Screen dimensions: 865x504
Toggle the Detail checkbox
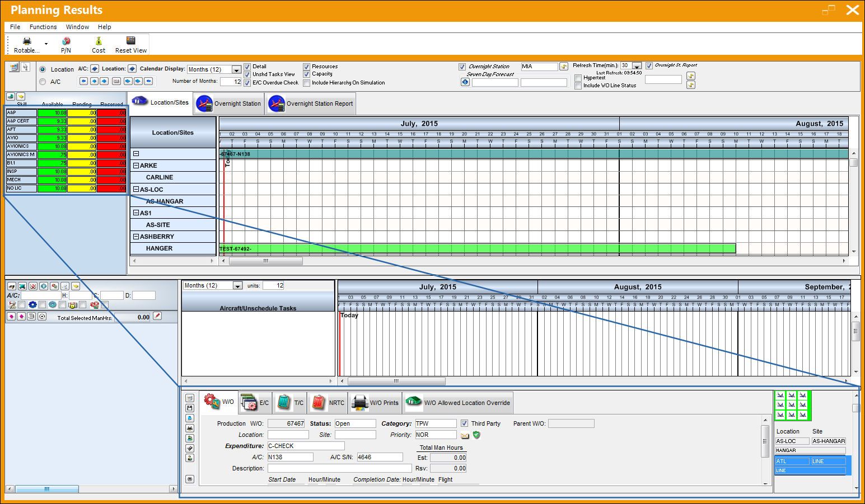247,67
